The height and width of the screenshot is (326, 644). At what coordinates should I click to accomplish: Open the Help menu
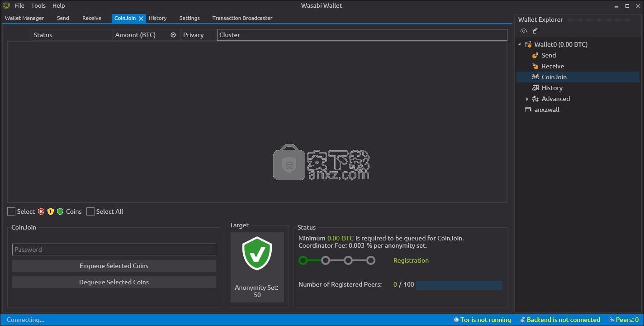click(59, 6)
